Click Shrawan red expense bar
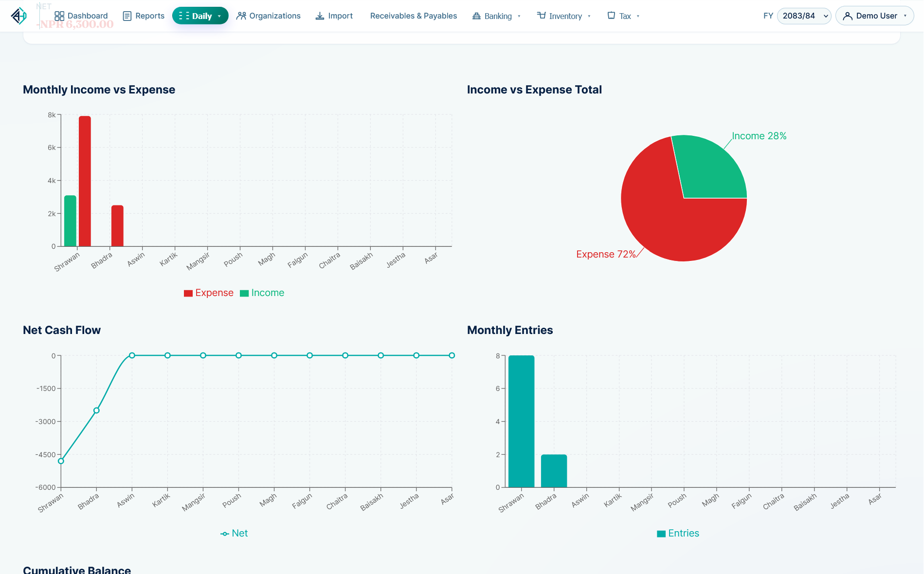 coord(85,181)
